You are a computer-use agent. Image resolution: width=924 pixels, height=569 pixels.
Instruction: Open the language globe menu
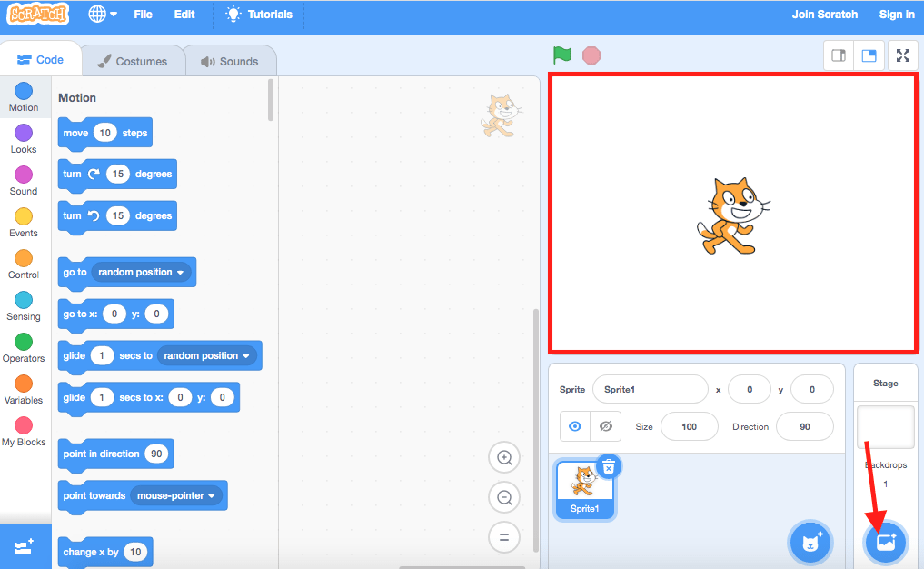point(102,14)
